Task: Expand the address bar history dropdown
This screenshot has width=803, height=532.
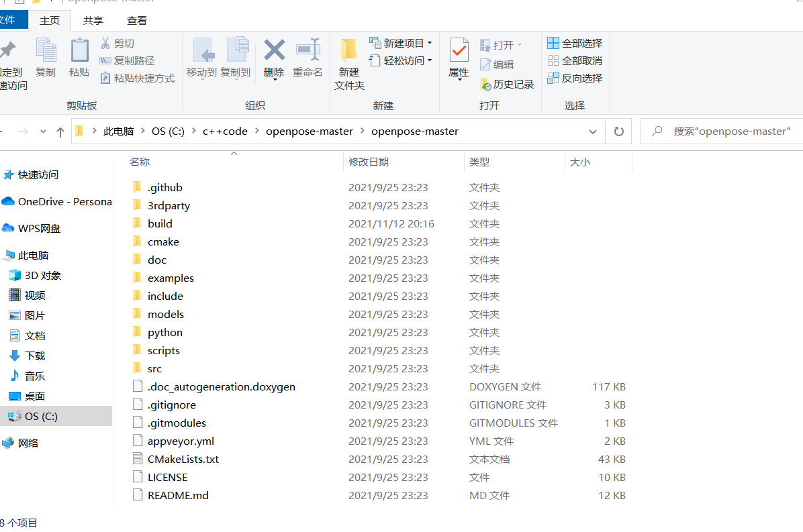Action: (x=593, y=131)
